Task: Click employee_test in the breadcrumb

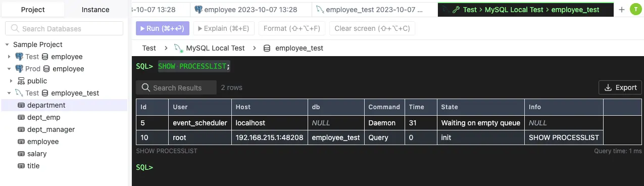Action: [x=300, y=48]
